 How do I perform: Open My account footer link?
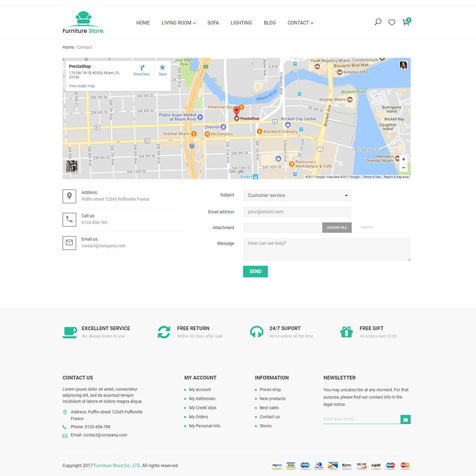coord(200,389)
